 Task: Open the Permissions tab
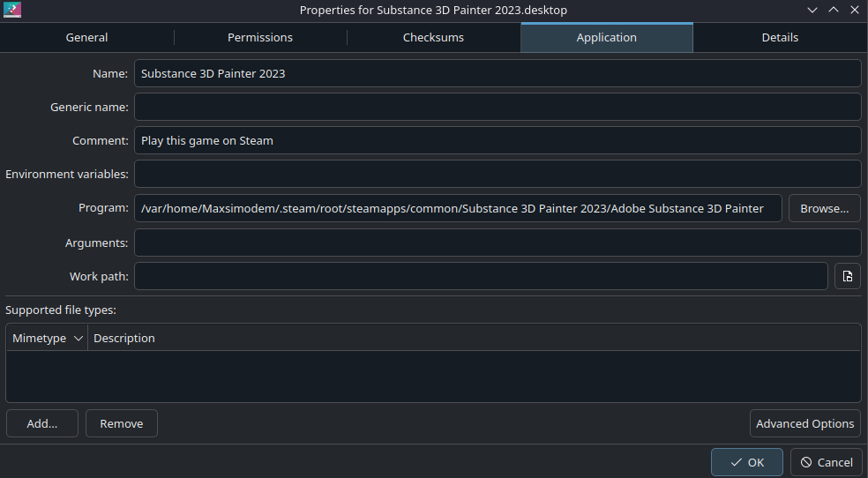click(x=260, y=38)
